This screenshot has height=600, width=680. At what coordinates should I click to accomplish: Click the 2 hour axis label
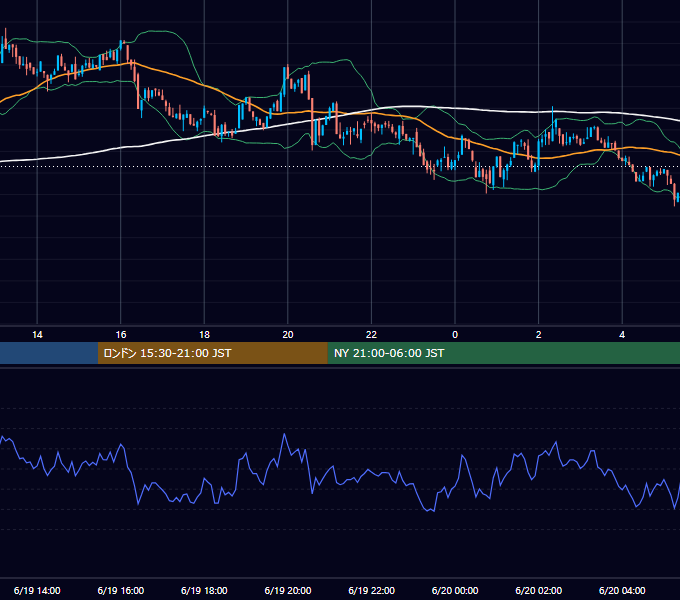tap(539, 335)
